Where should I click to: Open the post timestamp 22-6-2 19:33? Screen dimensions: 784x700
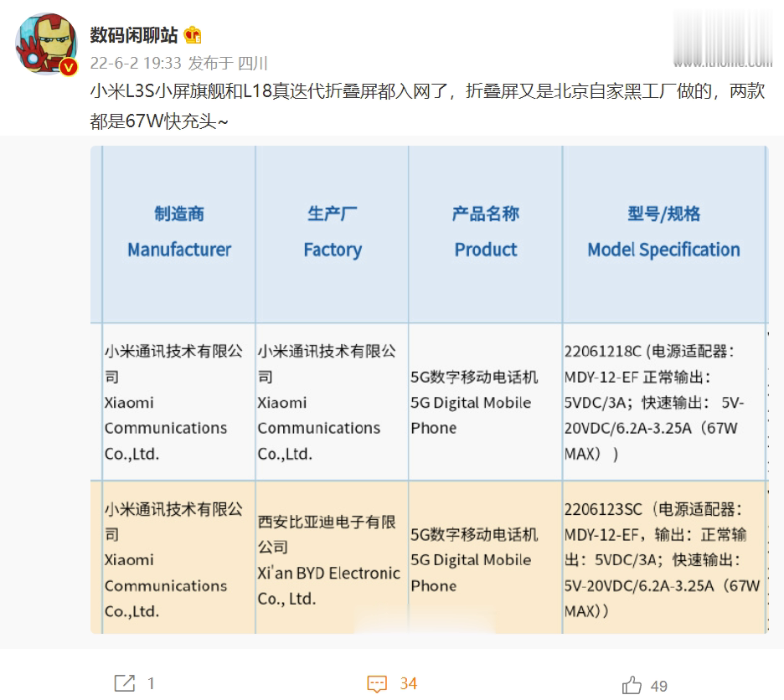click(136, 63)
